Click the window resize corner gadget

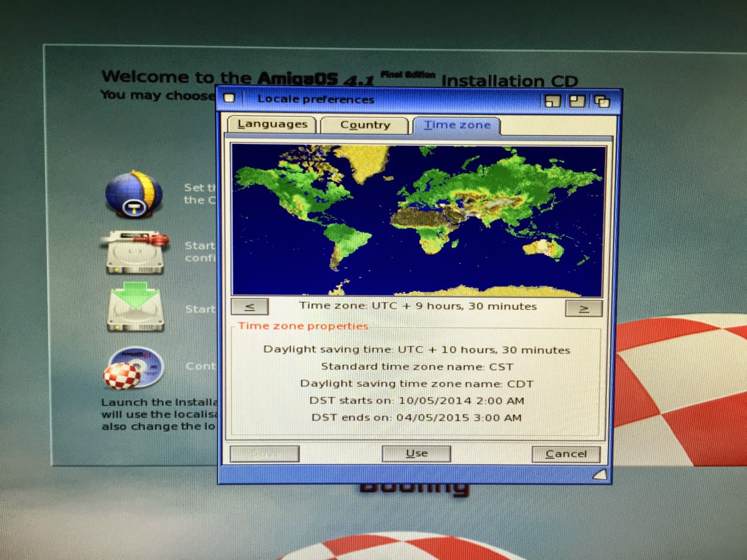click(x=600, y=475)
